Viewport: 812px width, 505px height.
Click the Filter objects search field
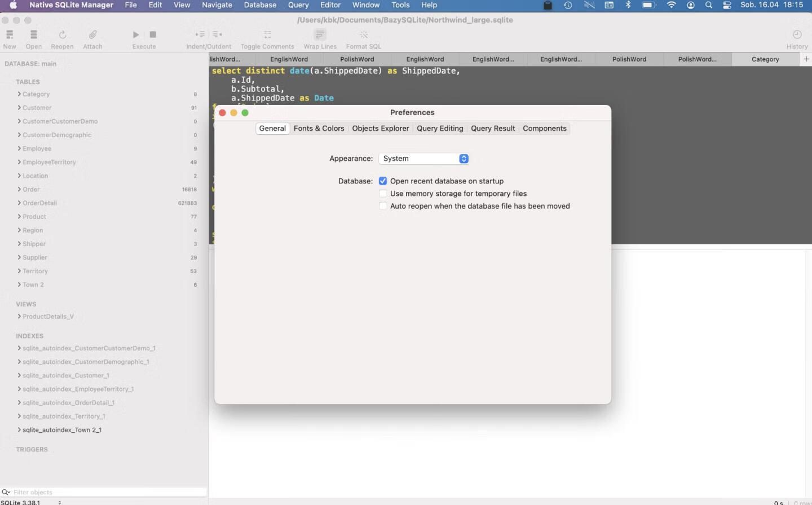107,492
